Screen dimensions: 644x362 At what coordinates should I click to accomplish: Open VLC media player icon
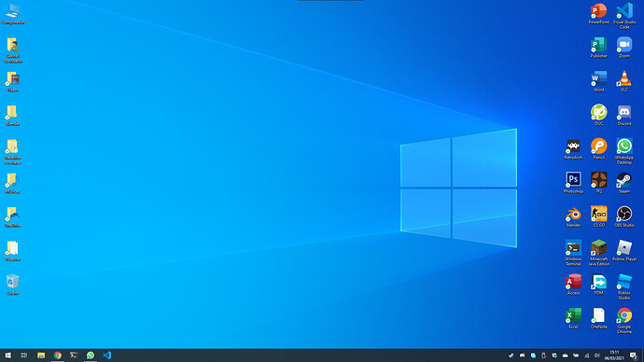point(623,81)
